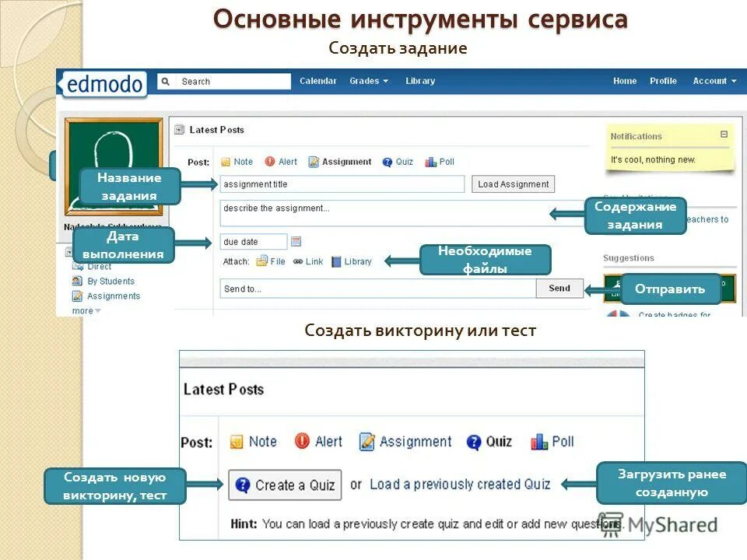Open the By Students filter icon
The height and width of the screenshot is (560, 747).
click(77, 281)
